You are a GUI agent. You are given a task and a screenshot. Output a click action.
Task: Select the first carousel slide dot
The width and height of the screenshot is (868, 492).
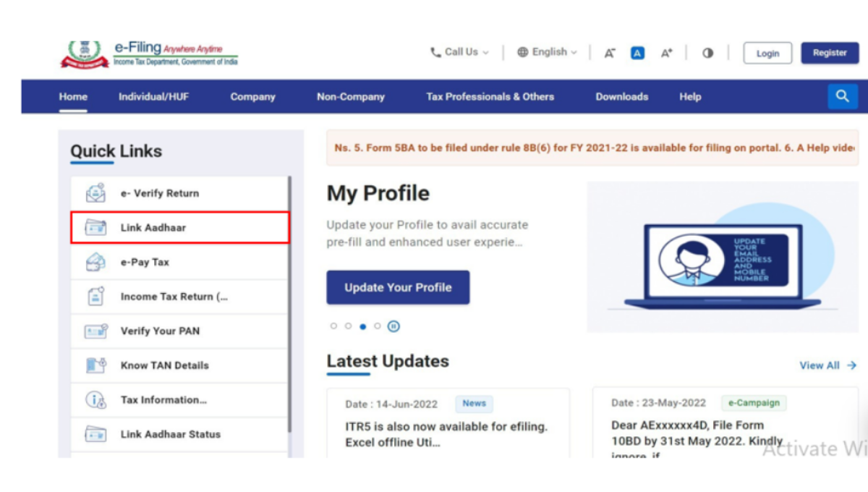tap(333, 326)
